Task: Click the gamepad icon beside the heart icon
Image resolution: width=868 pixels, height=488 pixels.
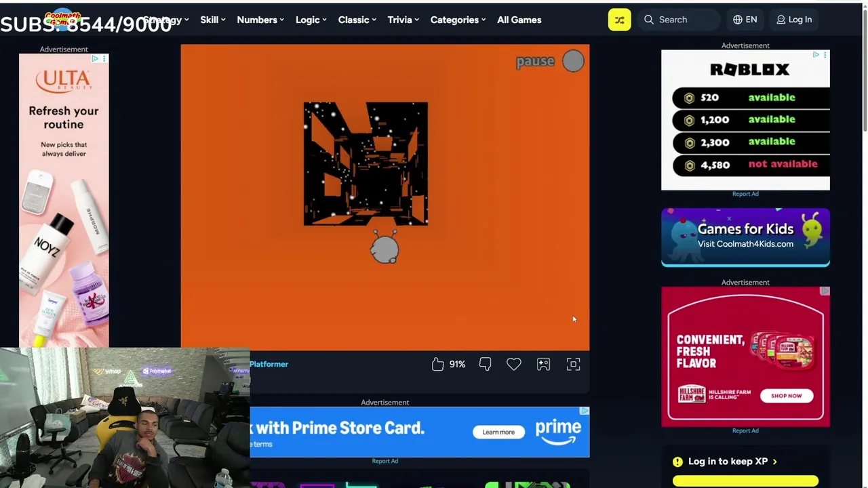Action: [x=543, y=365]
